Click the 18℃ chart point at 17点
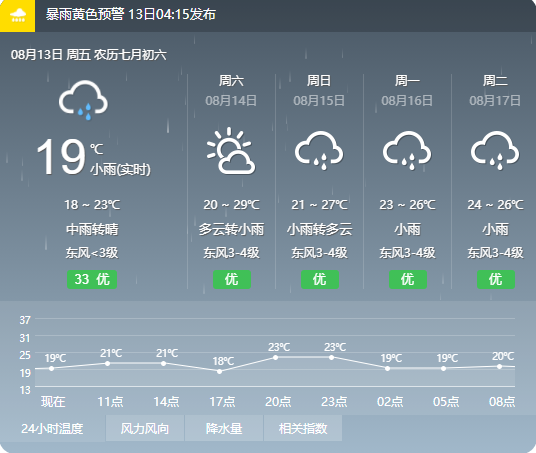The height and width of the screenshot is (453, 536). click(219, 371)
